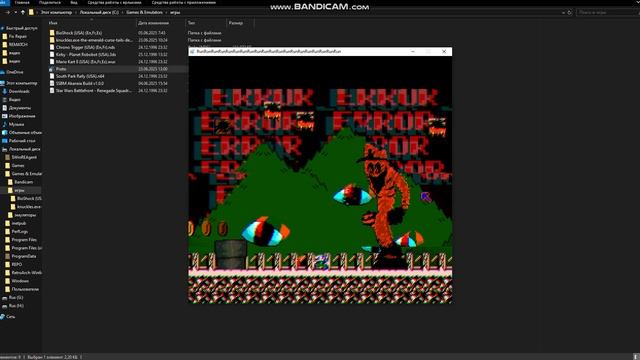
Task: Click the Rus (G:) drive icon
Action: pyautogui.click(x=4, y=298)
